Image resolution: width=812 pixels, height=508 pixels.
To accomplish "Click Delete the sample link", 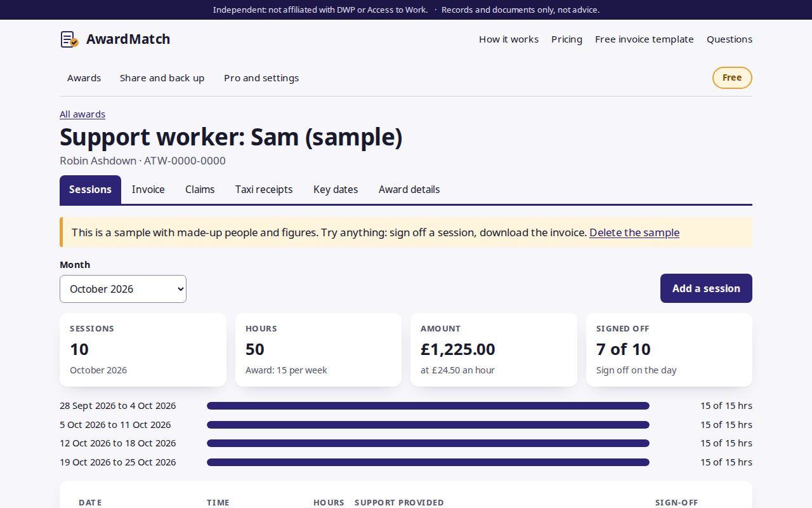I will (x=634, y=232).
